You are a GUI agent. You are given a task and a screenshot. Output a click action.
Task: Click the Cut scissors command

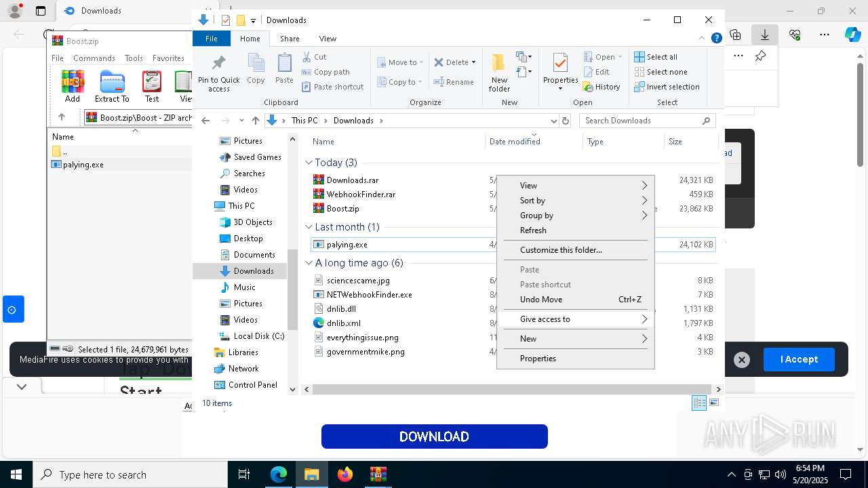314,57
